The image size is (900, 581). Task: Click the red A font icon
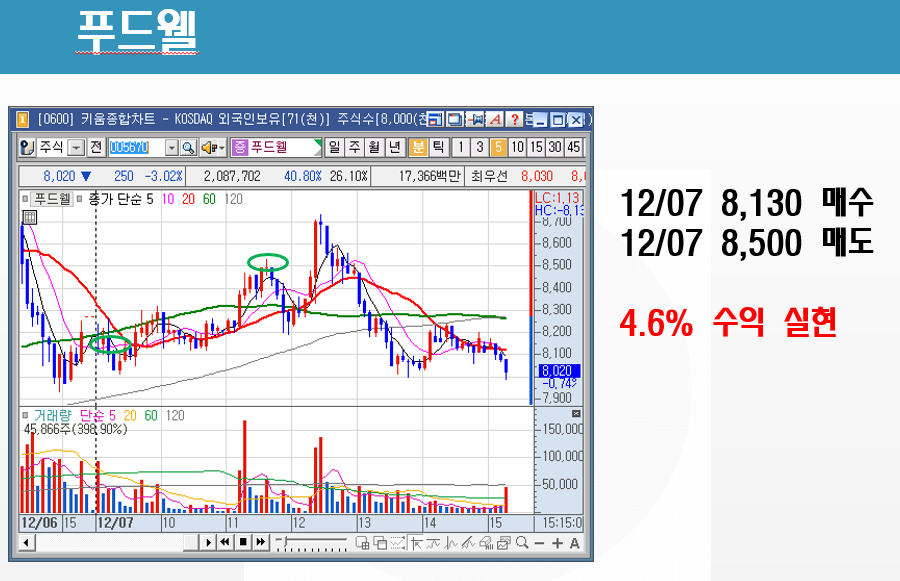tap(495, 119)
